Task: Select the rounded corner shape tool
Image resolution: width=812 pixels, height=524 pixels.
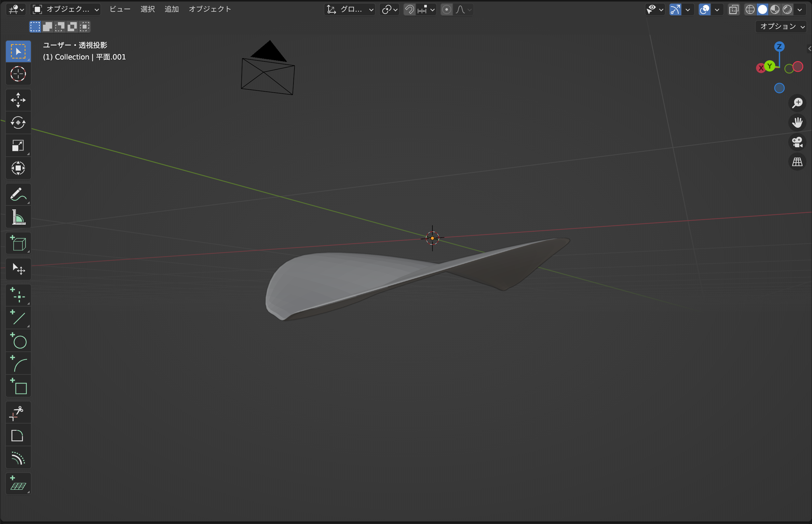Action: point(18,435)
